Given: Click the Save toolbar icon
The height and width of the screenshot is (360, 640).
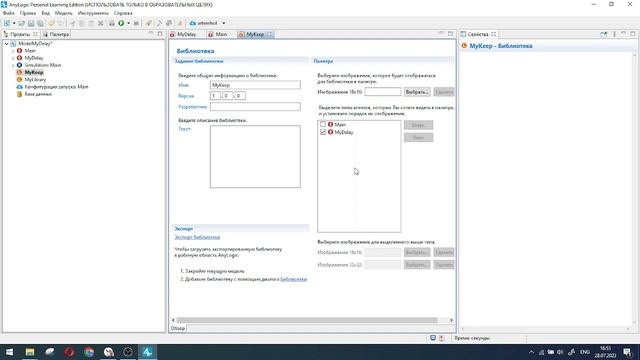Looking at the screenshot, I should tap(31, 23).
